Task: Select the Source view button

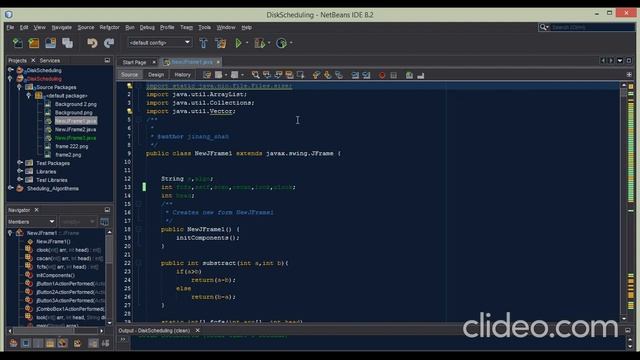Action: click(129, 75)
